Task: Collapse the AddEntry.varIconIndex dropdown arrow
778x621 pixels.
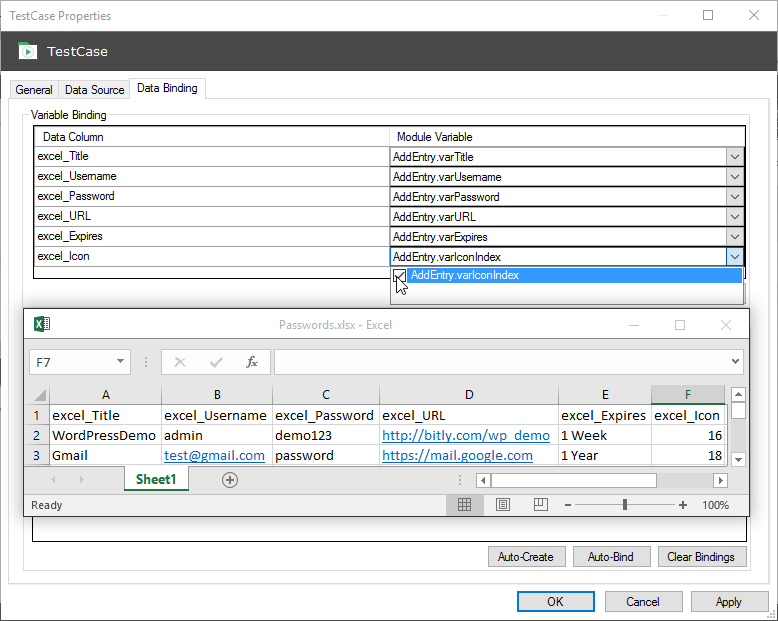Action: click(735, 257)
